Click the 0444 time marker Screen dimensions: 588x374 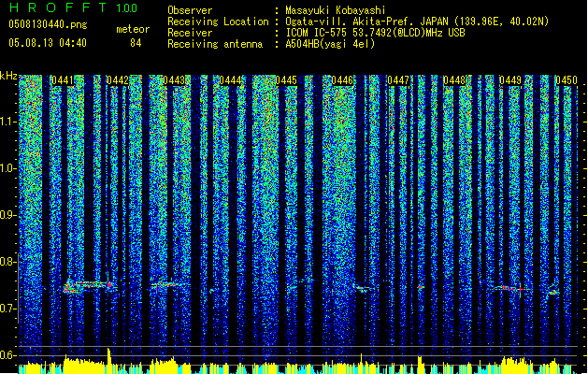coord(230,80)
